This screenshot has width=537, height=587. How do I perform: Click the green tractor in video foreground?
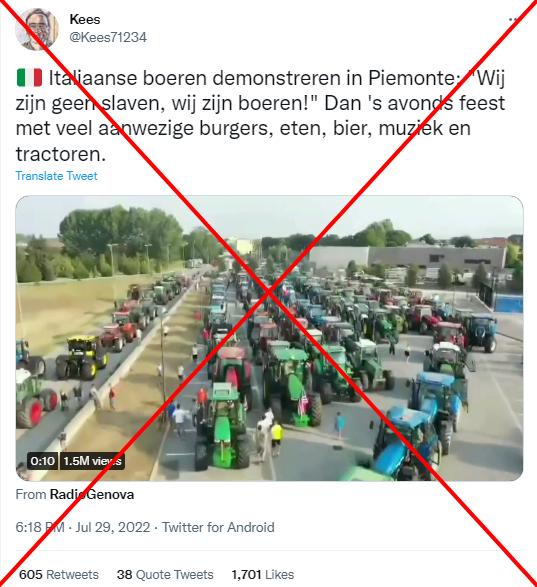click(223, 425)
